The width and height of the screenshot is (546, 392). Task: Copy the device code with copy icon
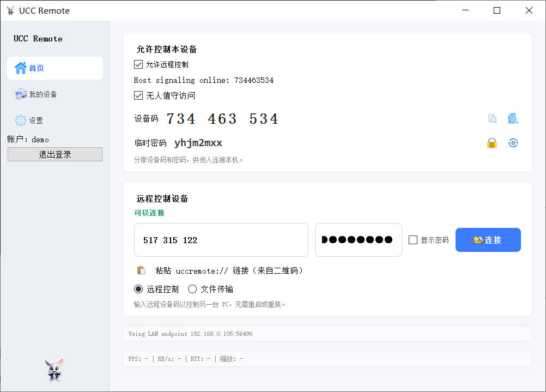click(x=492, y=119)
